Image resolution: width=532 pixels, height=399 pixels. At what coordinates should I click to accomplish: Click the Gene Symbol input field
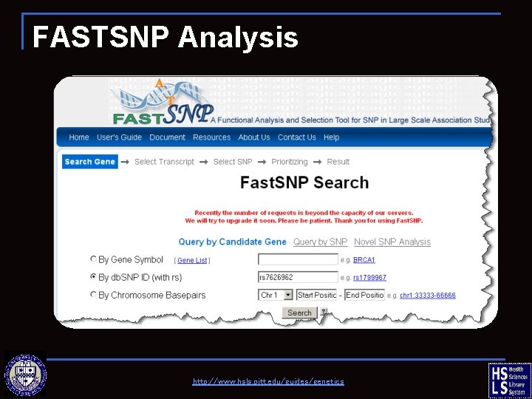(x=298, y=259)
